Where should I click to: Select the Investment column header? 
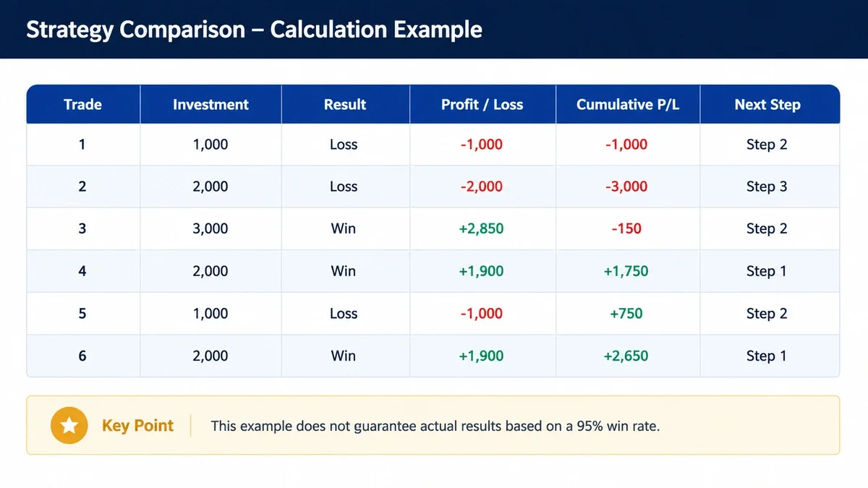coord(210,104)
